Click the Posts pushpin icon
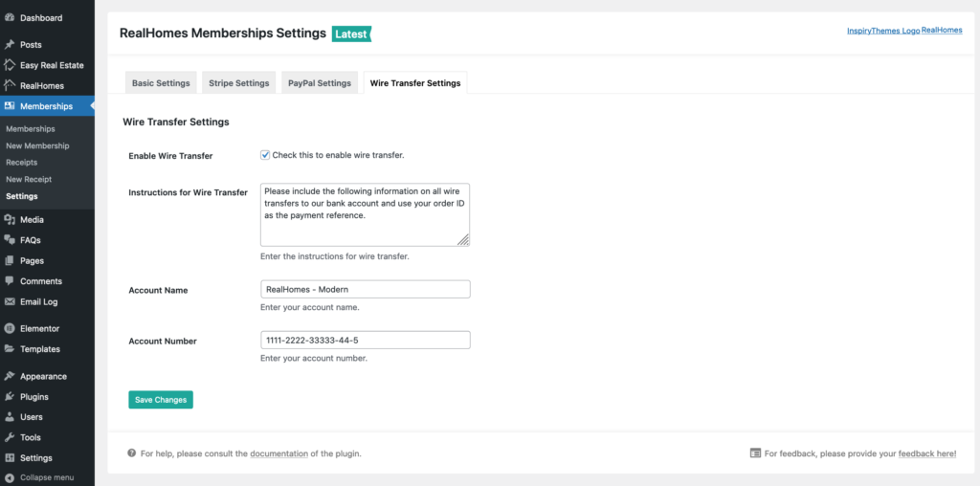Viewport: 980px width, 486px height. [x=10, y=45]
